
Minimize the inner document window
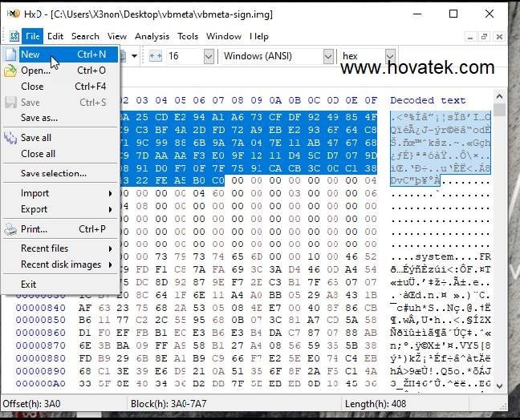click(x=470, y=37)
